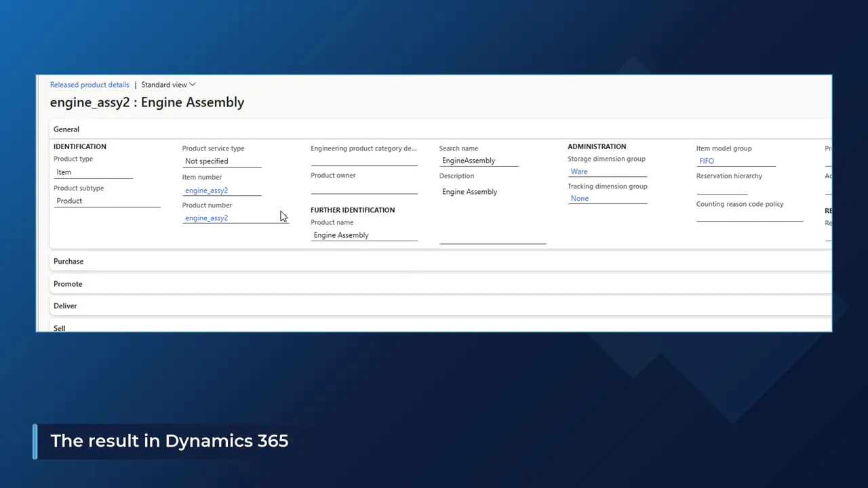Click the ADMINISTRATION group heading
Viewport: 868px width, 488px height.
point(597,146)
